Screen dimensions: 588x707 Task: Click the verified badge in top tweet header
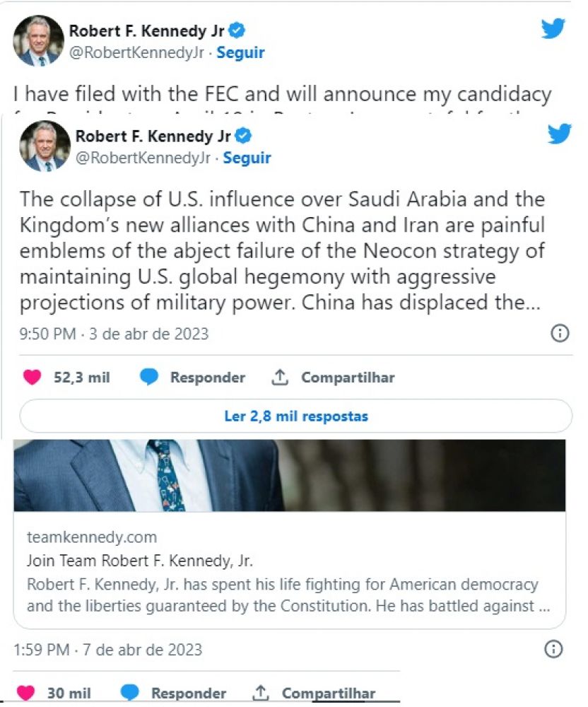point(238,30)
